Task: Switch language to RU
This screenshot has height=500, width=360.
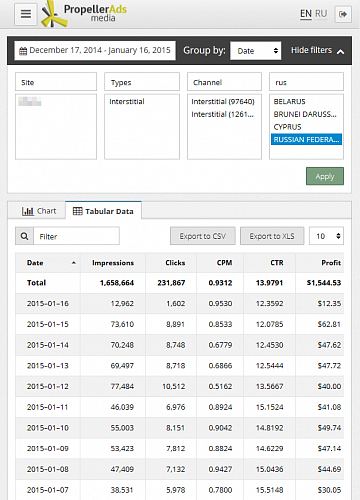Action: [321, 14]
